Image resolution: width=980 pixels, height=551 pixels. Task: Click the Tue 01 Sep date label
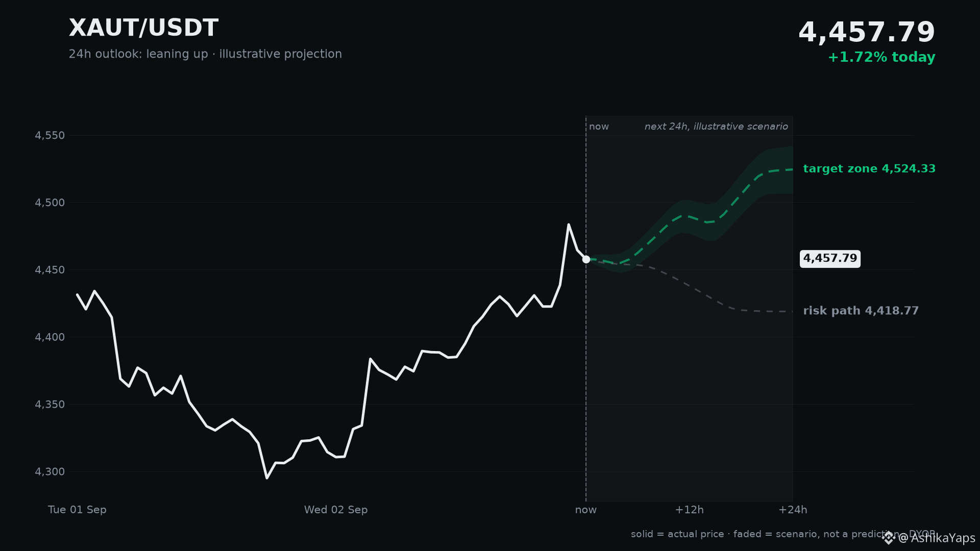pos(77,510)
